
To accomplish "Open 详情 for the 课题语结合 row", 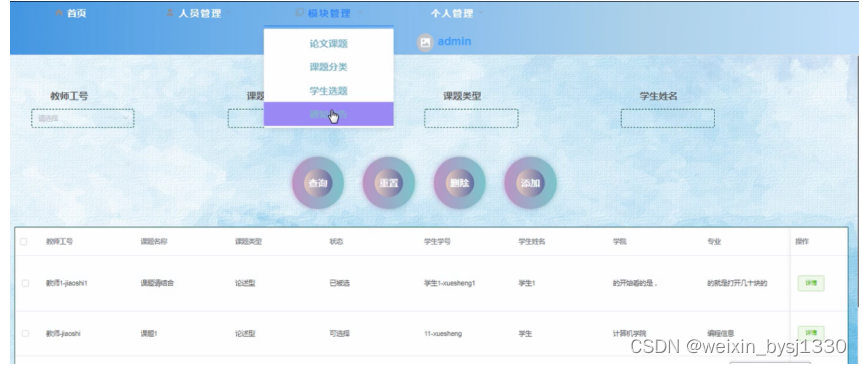I will (x=811, y=284).
